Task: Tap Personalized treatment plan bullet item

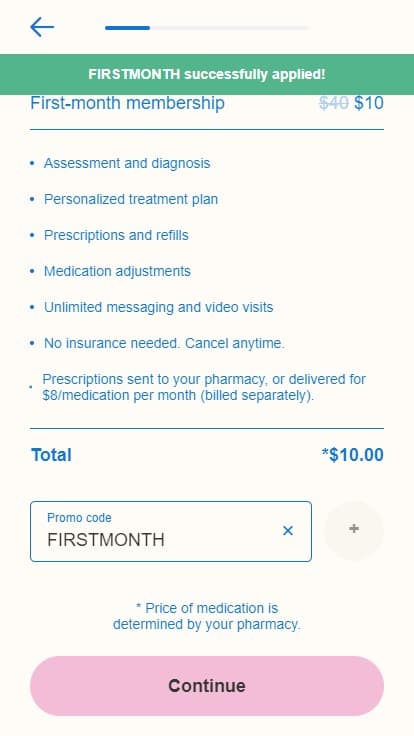Action: (131, 199)
